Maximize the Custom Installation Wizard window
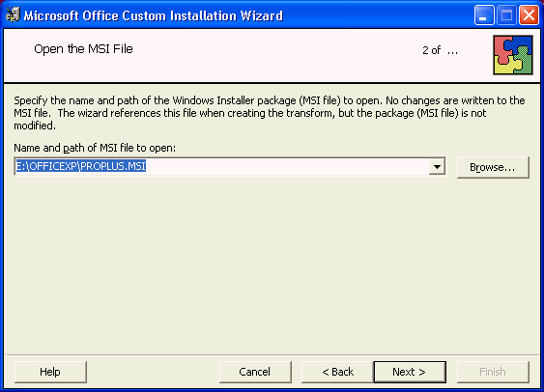The image size is (544, 392). 506,15
